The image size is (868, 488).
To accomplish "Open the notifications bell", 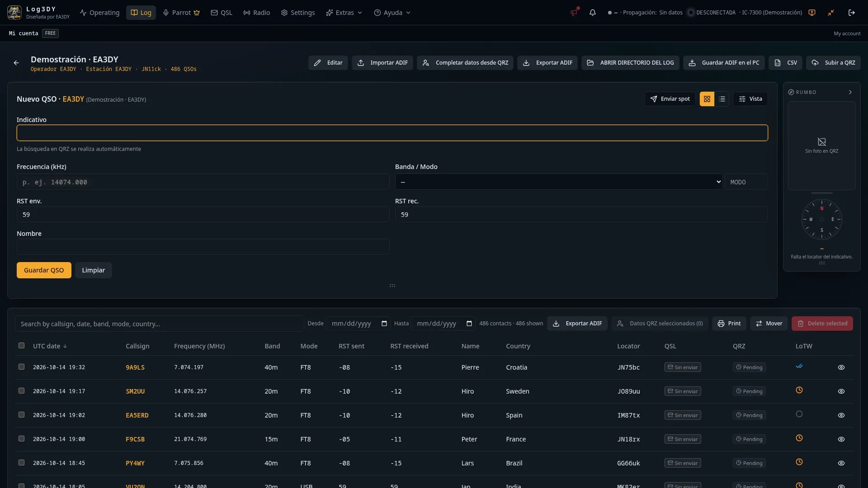I will (x=593, y=13).
